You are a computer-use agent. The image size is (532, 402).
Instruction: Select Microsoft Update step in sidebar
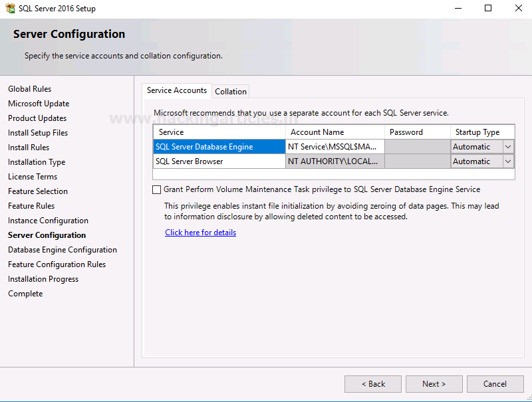(x=39, y=104)
